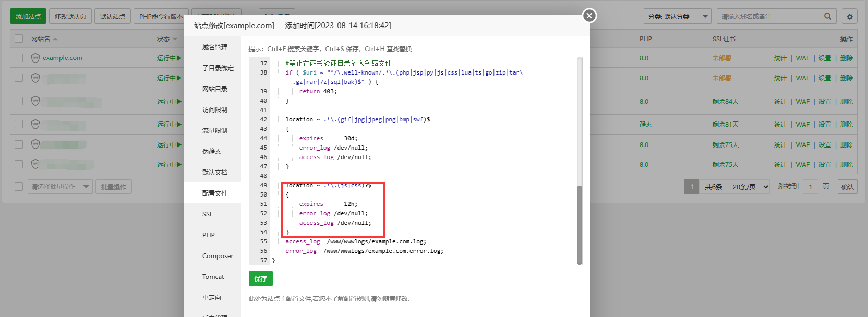Click the code editor vertical scrollbar

click(579, 224)
